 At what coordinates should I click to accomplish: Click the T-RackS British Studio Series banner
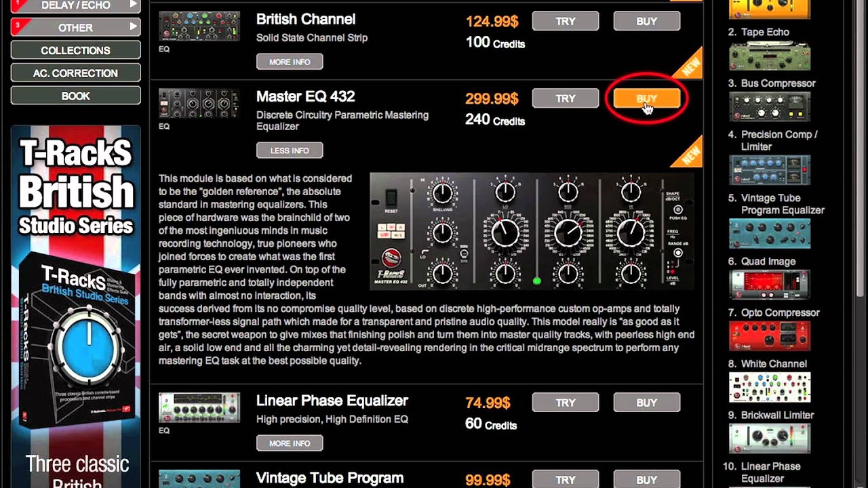click(76, 306)
